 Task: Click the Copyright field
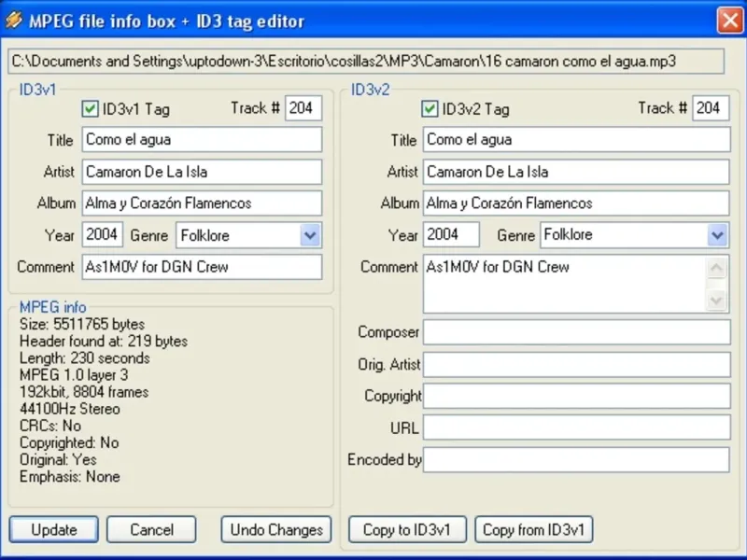coord(576,396)
